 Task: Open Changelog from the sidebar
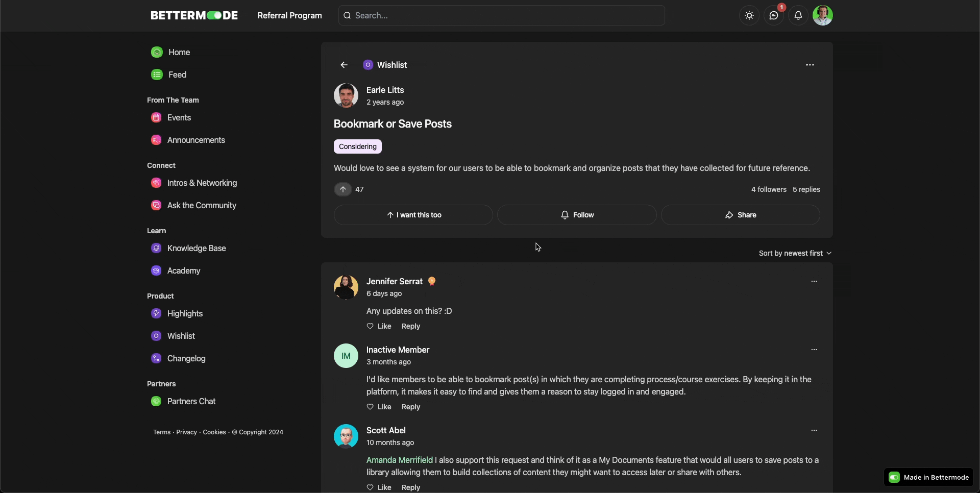tap(186, 359)
